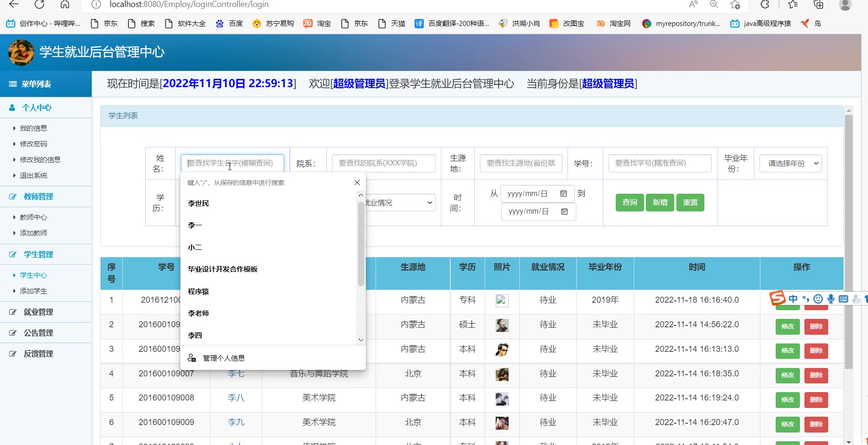
Task: Click the calendar icon in start date field
Action: pos(563,194)
